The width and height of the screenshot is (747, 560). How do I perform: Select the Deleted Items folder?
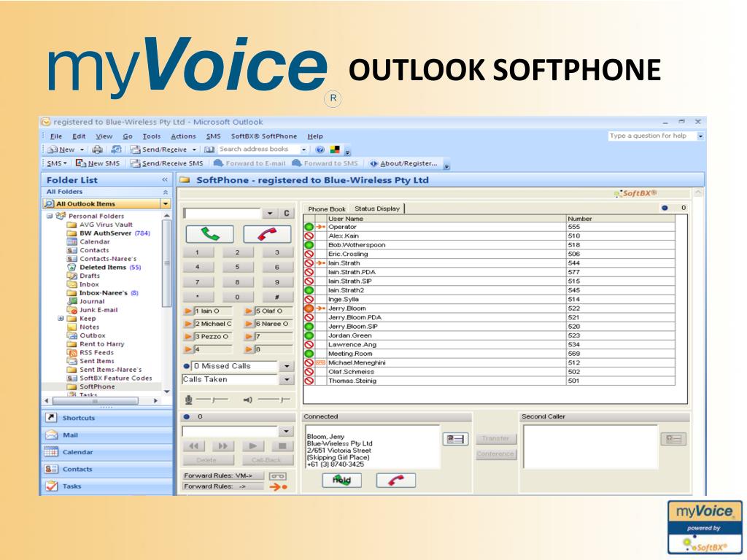point(104,268)
